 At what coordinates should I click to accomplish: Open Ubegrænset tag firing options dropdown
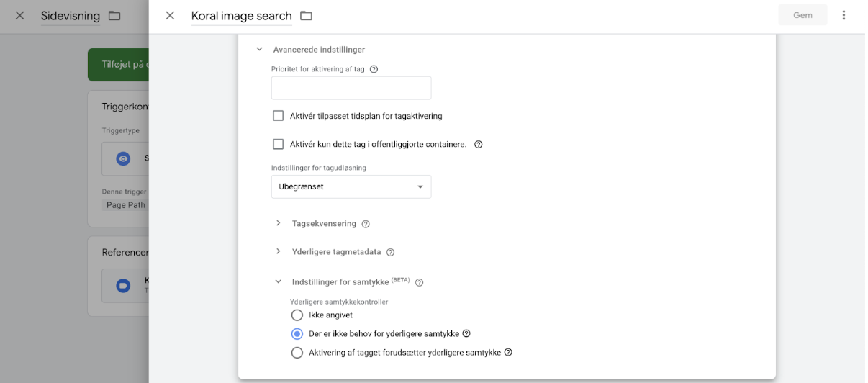[351, 187]
